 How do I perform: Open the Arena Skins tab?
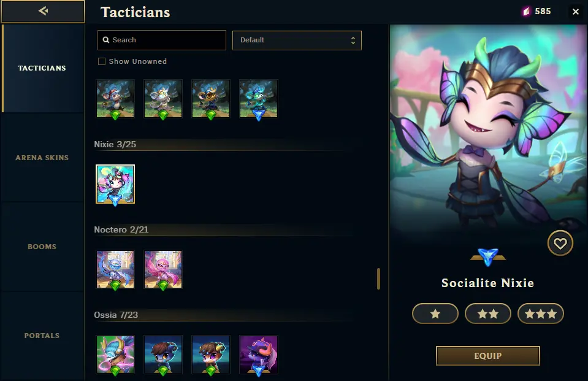click(x=42, y=158)
